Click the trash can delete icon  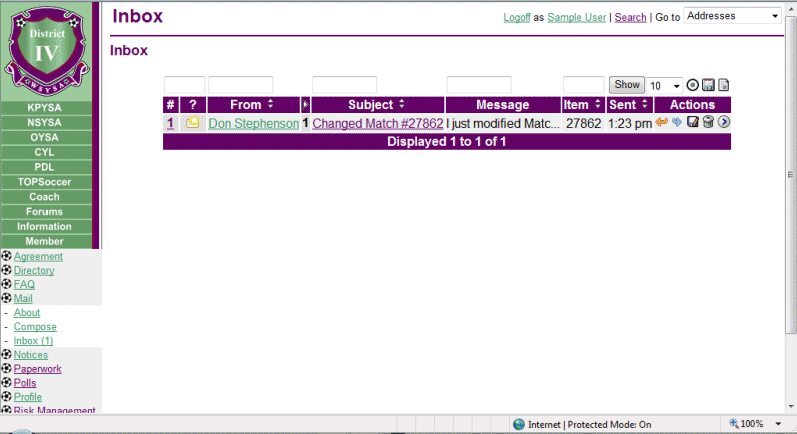coord(708,123)
